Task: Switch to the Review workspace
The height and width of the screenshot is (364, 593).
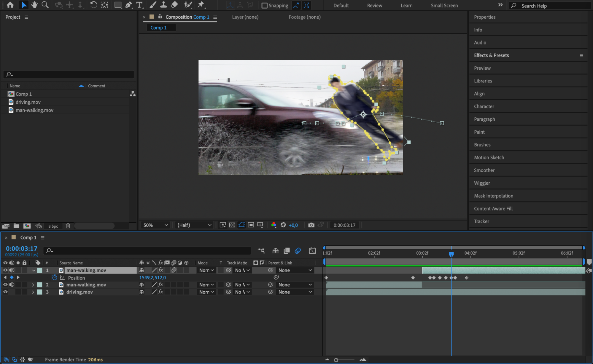Action: point(374,6)
